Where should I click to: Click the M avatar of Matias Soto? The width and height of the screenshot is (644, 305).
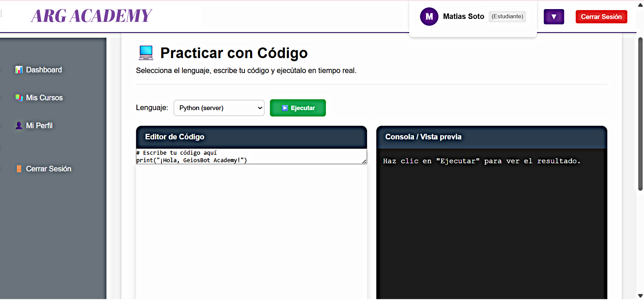click(429, 16)
